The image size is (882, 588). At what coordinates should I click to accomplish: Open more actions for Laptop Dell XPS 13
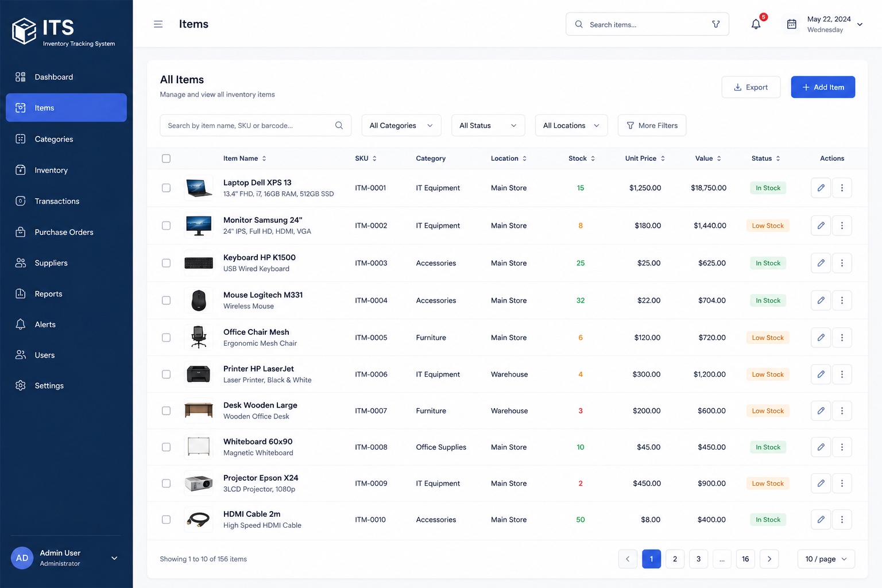(842, 188)
